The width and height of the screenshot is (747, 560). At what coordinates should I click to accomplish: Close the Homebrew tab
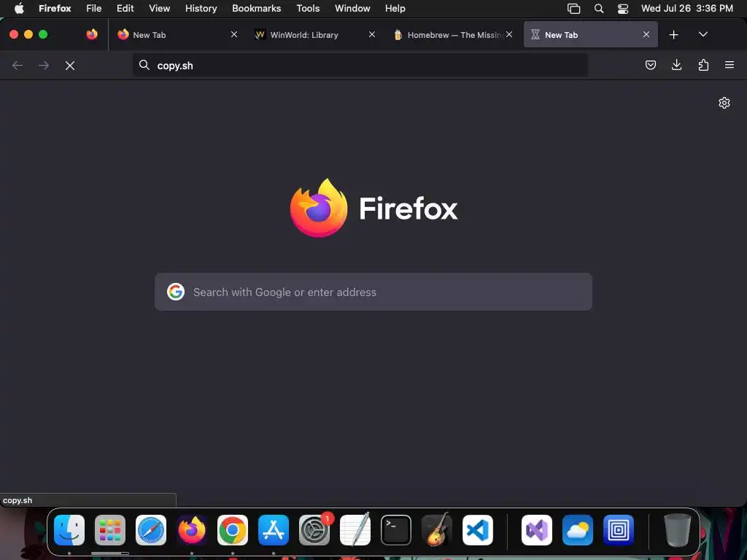509,34
